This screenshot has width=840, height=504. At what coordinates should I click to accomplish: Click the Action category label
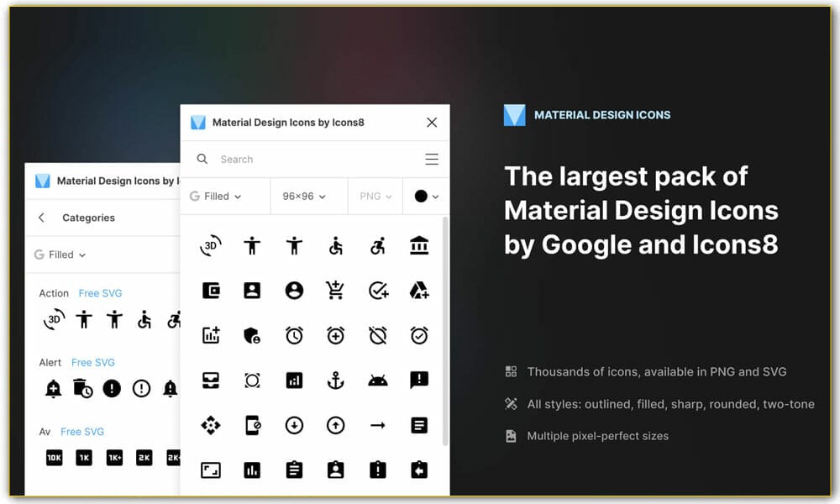54,293
